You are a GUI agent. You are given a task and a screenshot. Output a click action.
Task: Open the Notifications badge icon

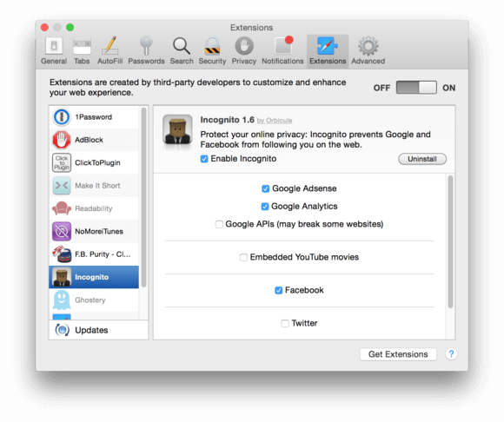(x=283, y=45)
